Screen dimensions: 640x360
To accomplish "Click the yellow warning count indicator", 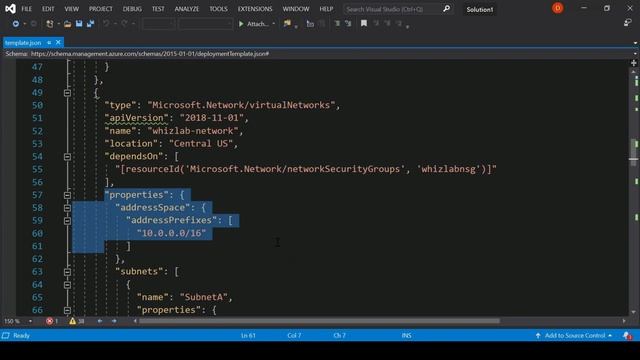I will (x=76, y=321).
